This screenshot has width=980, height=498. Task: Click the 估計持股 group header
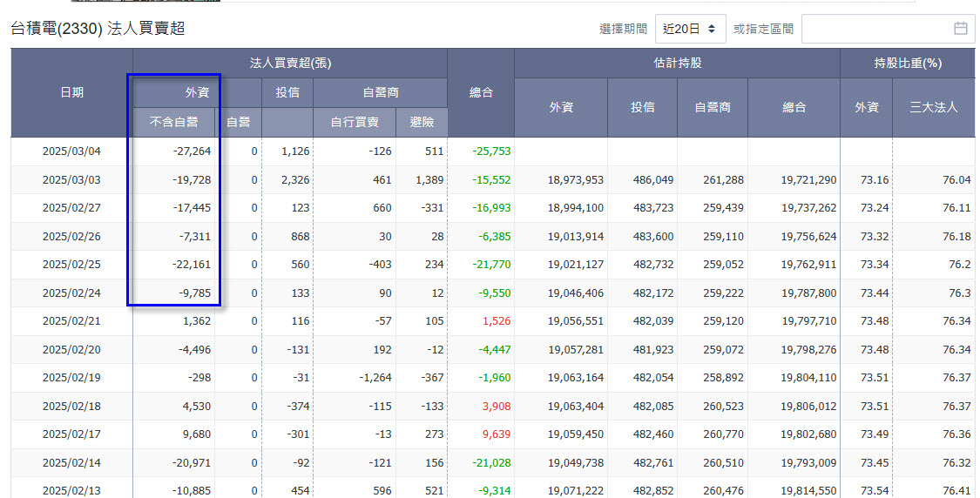[677, 63]
